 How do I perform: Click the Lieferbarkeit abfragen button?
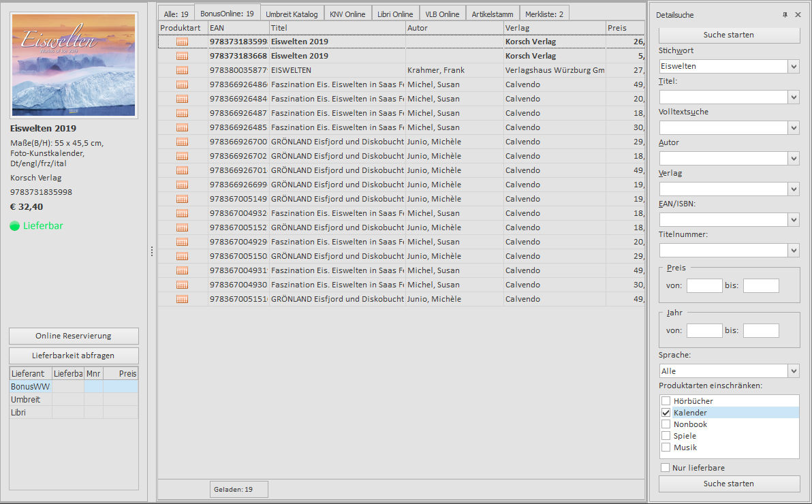(74, 356)
